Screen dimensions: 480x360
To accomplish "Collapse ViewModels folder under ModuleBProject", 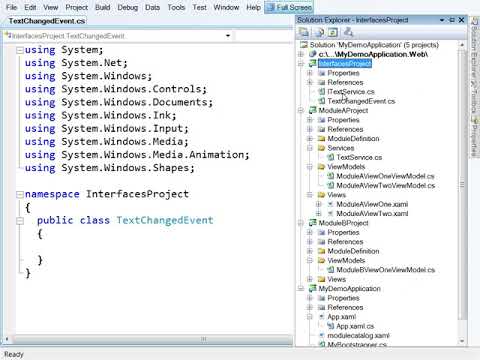I will coord(310,260).
